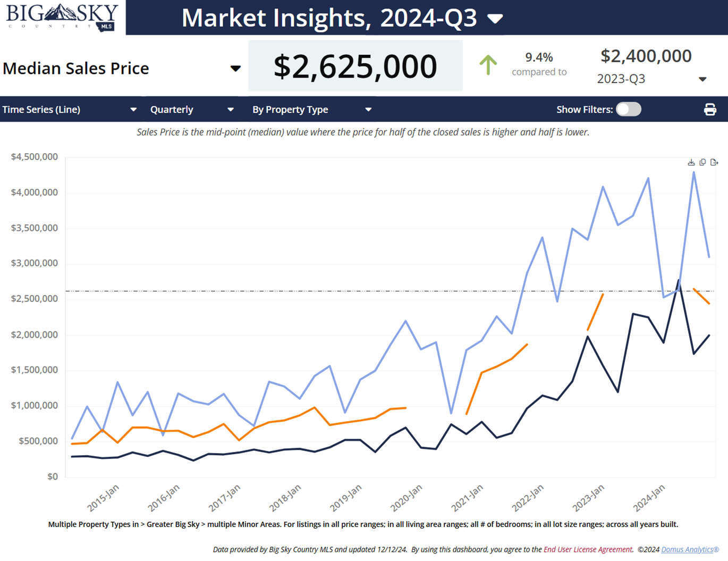Click the printer icon

click(709, 110)
